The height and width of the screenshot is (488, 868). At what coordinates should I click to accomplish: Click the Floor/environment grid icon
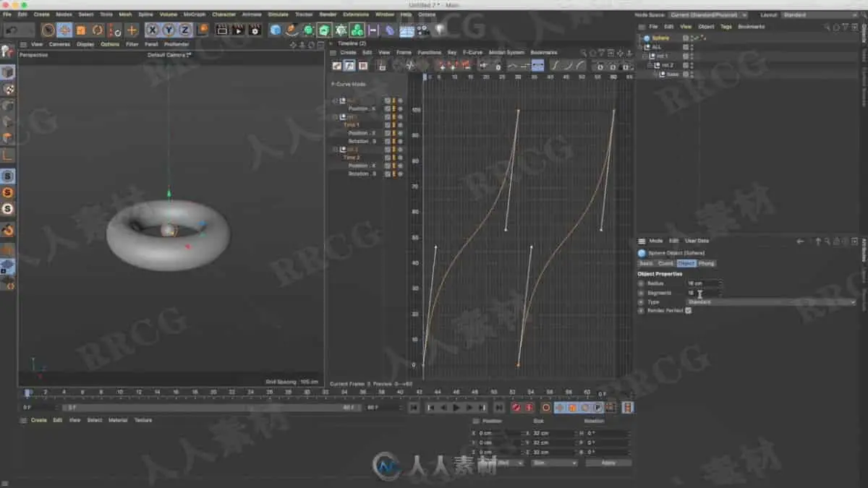click(407, 30)
